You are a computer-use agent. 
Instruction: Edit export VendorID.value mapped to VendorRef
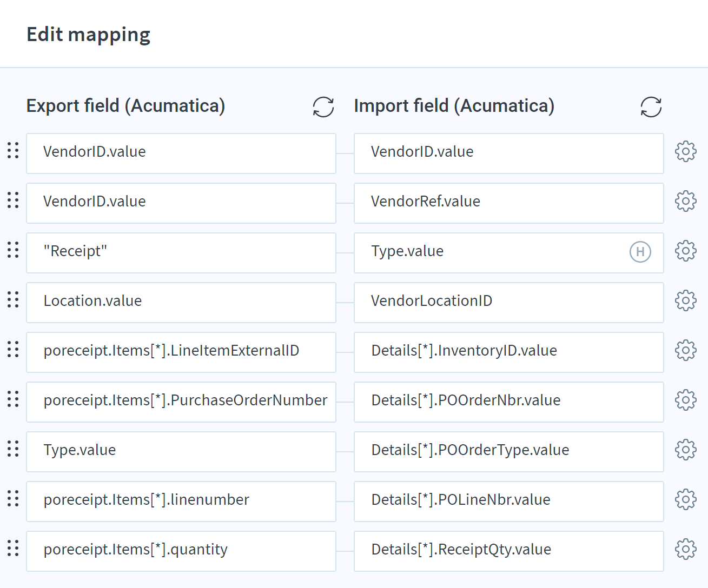pos(181,203)
